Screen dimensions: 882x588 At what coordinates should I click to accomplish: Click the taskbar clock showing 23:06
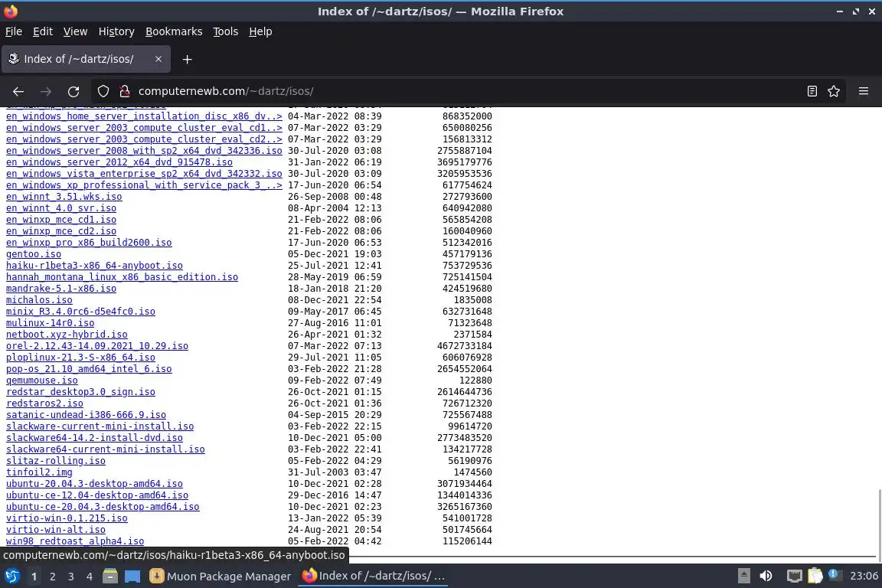tap(864, 577)
